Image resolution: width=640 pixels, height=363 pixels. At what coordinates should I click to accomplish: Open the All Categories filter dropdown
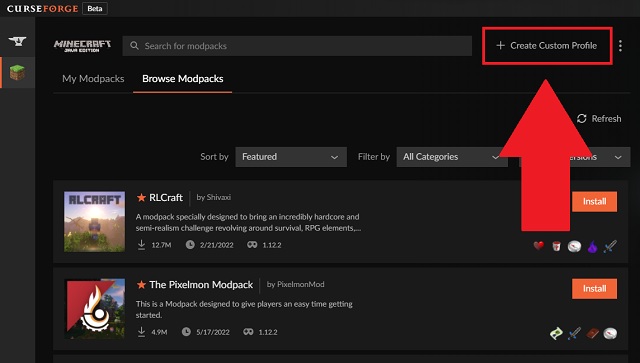452,157
